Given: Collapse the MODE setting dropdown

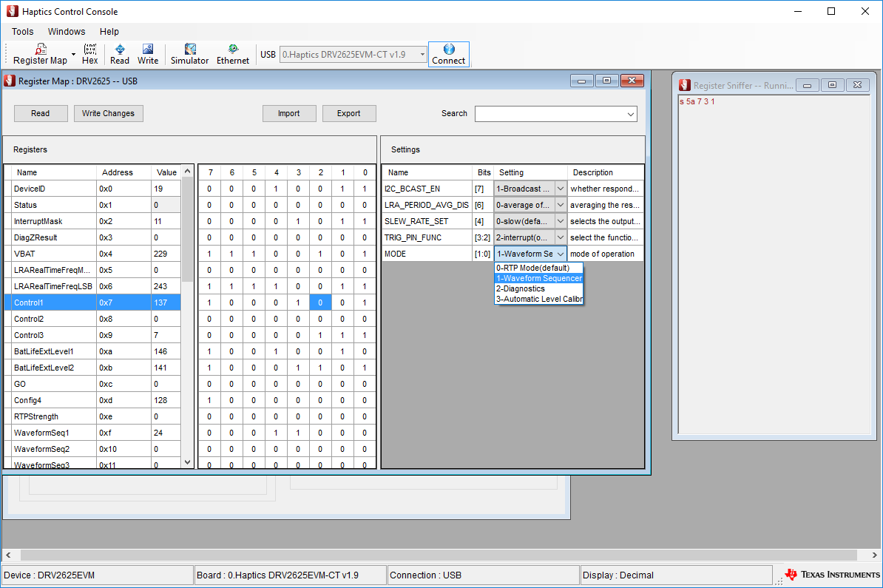Looking at the screenshot, I should [x=561, y=254].
